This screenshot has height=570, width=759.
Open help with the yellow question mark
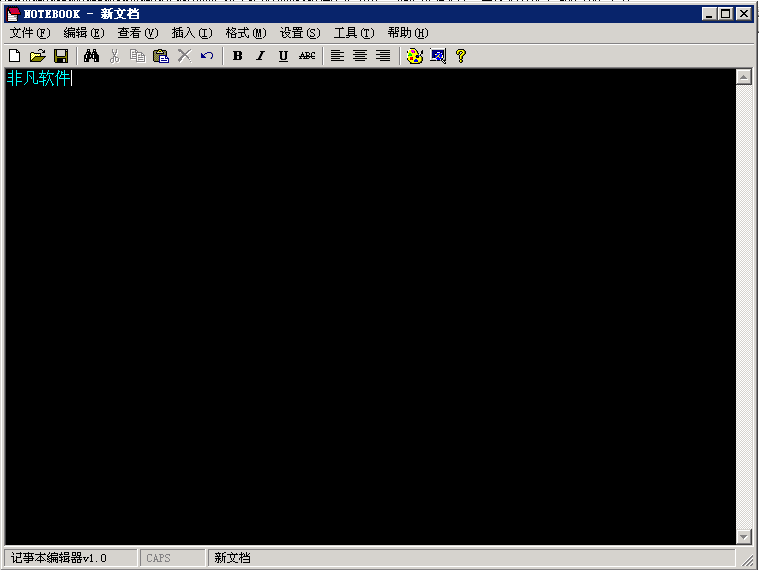coord(461,56)
